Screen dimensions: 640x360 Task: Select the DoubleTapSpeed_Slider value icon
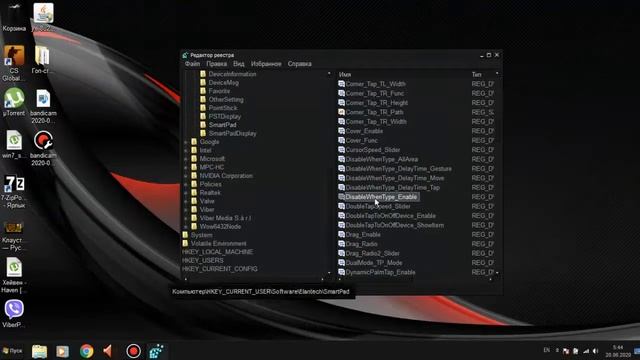coord(342,207)
